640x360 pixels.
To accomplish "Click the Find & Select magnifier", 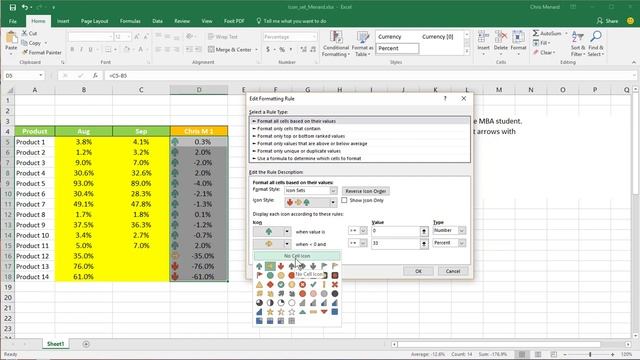I will [x=596, y=37].
